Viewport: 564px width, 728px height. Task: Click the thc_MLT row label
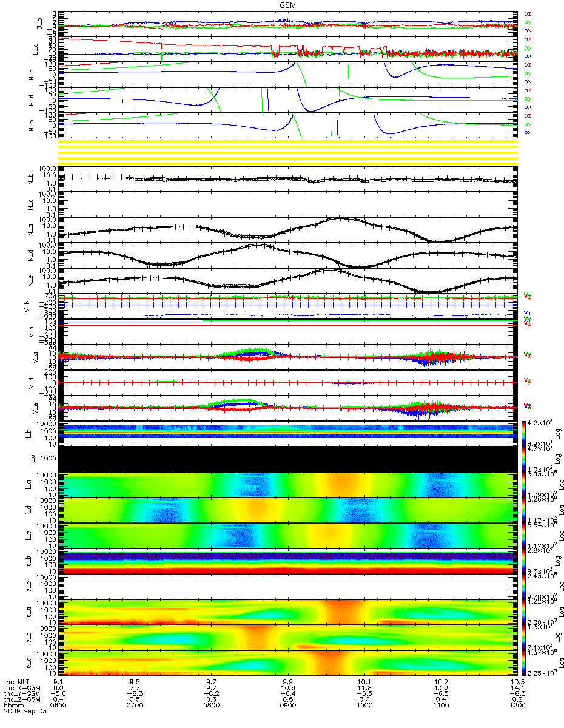coord(17,682)
